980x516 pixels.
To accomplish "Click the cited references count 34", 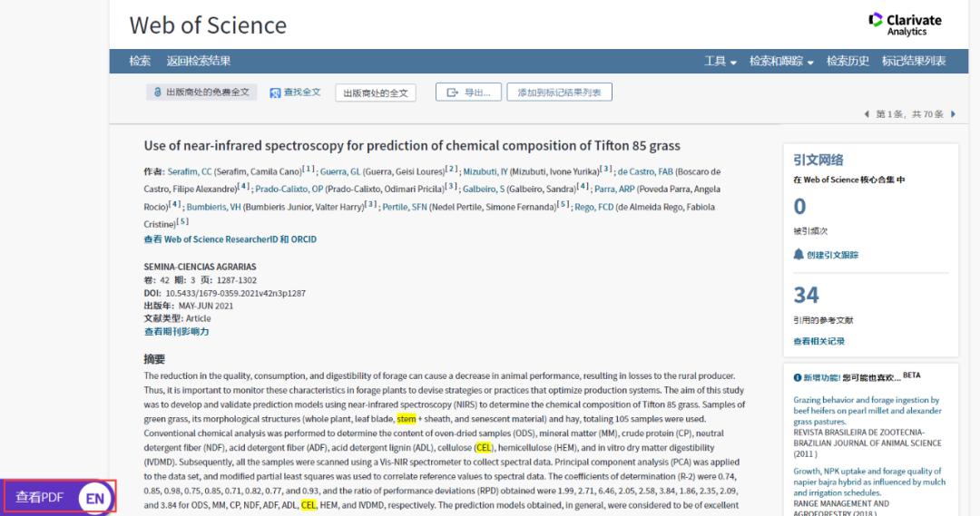I will [x=807, y=295].
